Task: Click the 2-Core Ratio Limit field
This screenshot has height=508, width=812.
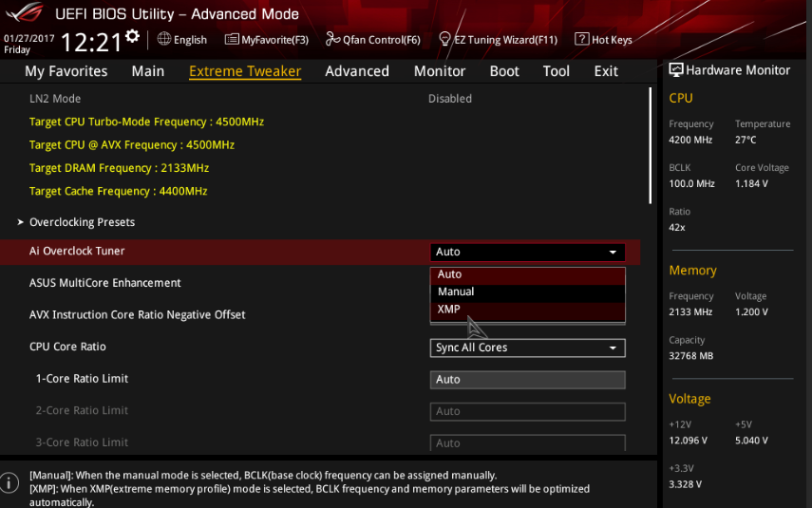Action: (527, 412)
